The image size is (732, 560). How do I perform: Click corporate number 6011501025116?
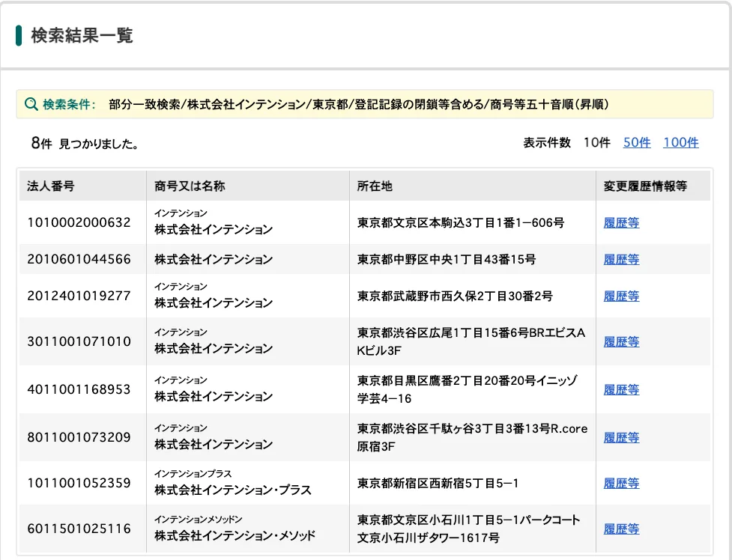click(x=79, y=529)
